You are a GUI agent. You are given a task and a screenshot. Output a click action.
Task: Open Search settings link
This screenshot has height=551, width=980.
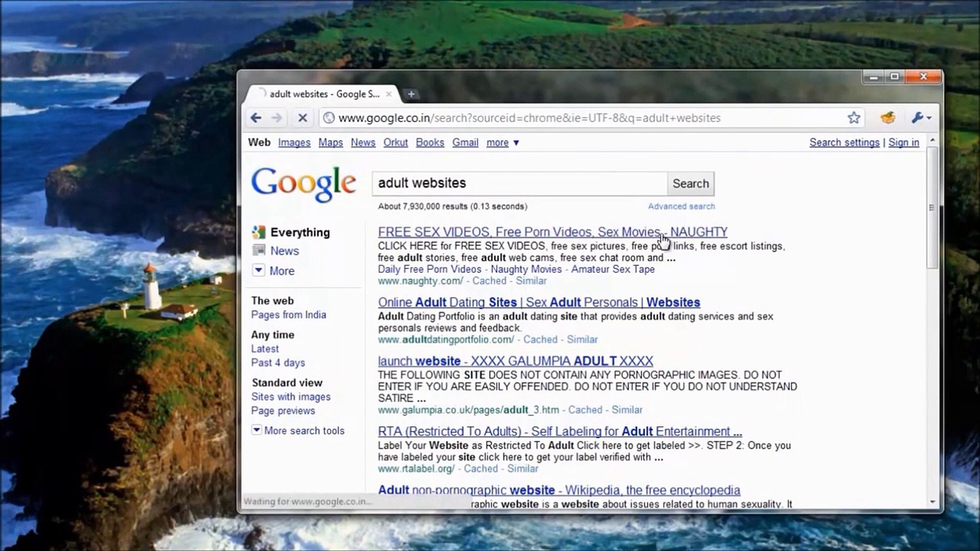[844, 143]
